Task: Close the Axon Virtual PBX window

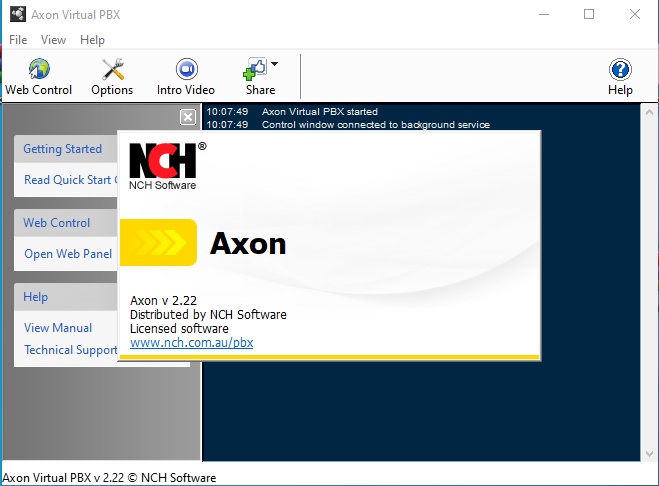Action: point(635,14)
